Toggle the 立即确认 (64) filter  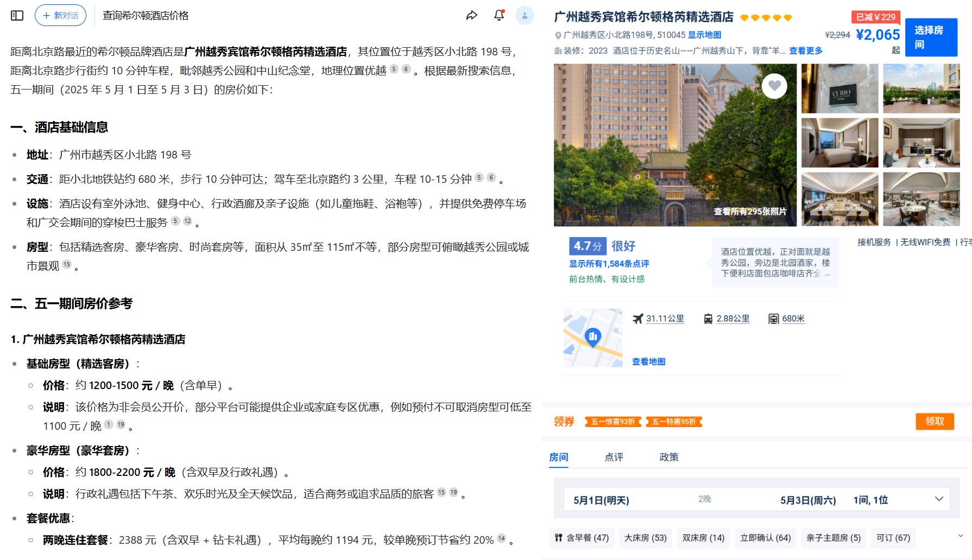(x=765, y=538)
